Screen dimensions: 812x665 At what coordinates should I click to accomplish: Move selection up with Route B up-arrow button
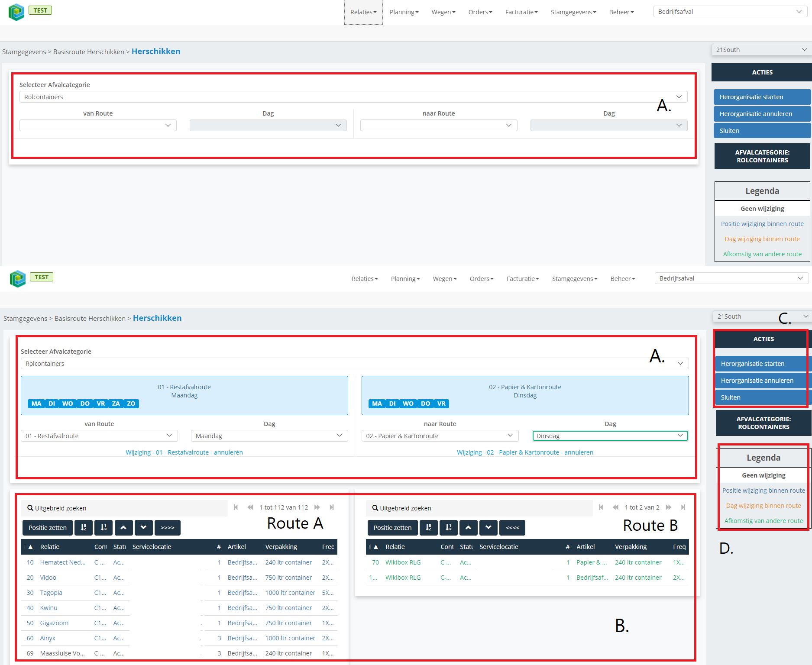pyautogui.click(x=469, y=527)
